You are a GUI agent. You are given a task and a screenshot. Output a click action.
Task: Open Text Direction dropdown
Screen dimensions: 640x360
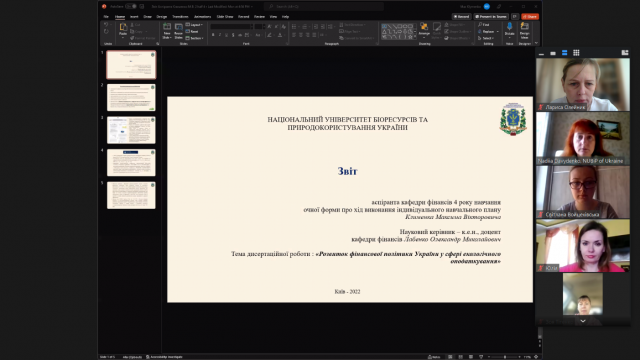pyautogui.click(x=353, y=25)
